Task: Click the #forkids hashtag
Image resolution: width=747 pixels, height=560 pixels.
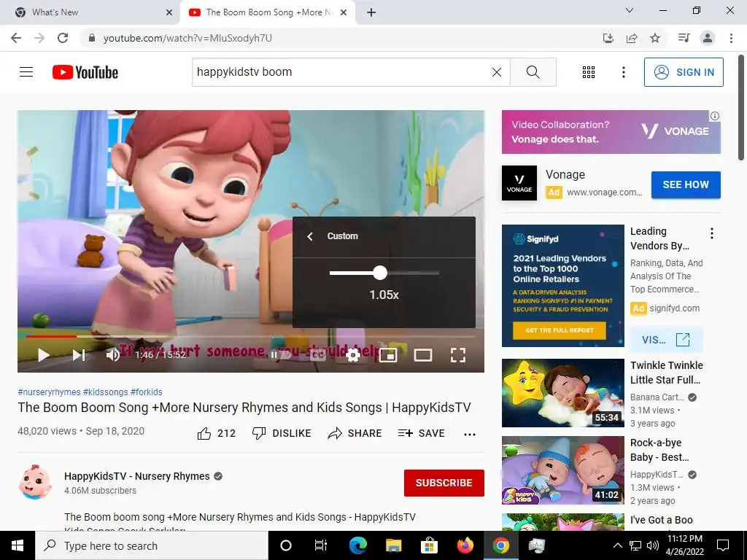Action: tap(146, 392)
